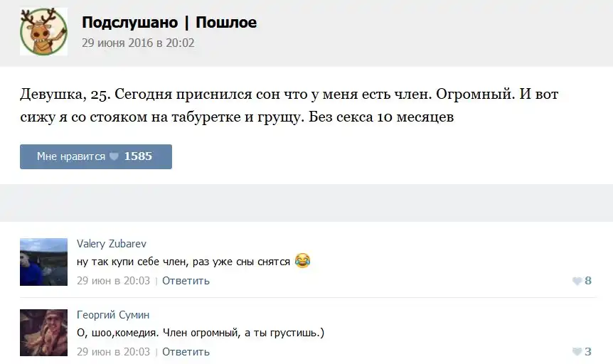The image size is (613, 364).
Task: Open the Подслушано group deer avatar
Action: pyautogui.click(x=43, y=32)
